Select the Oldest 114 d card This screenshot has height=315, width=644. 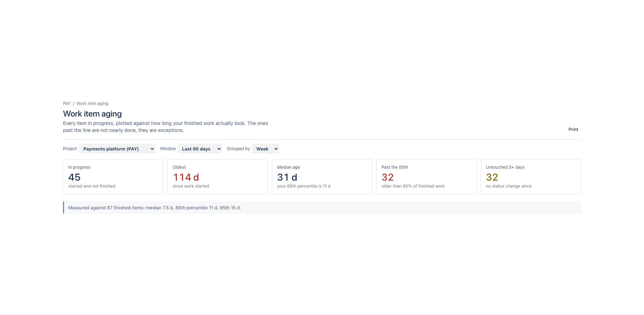coord(217,177)
